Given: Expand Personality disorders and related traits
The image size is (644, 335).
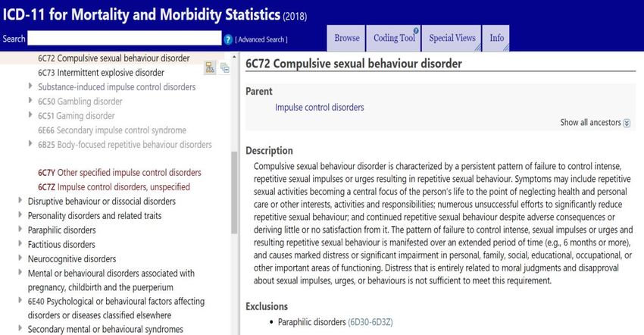Looking at the screenshot, I should 20,214.
